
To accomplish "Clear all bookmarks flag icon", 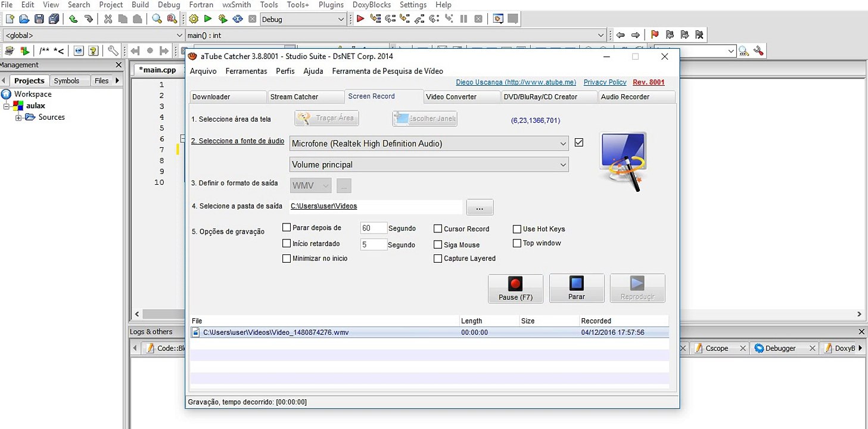I will pos(699,35).
